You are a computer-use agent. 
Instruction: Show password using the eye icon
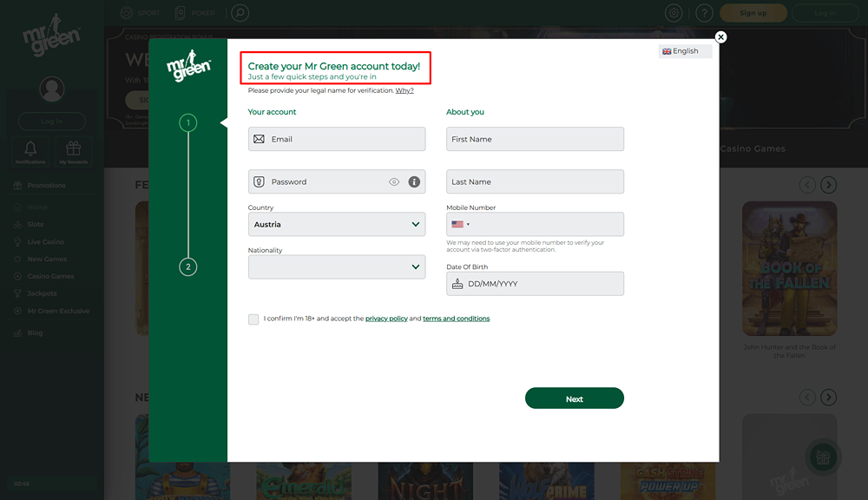393,181
